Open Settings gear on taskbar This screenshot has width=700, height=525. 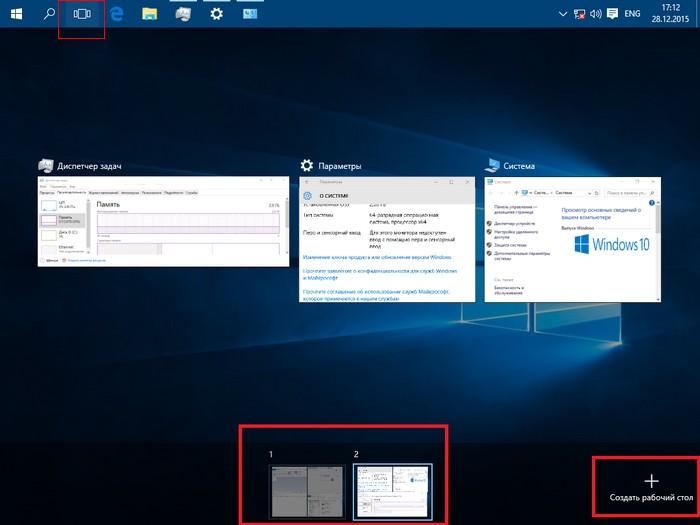pos(217,14)
